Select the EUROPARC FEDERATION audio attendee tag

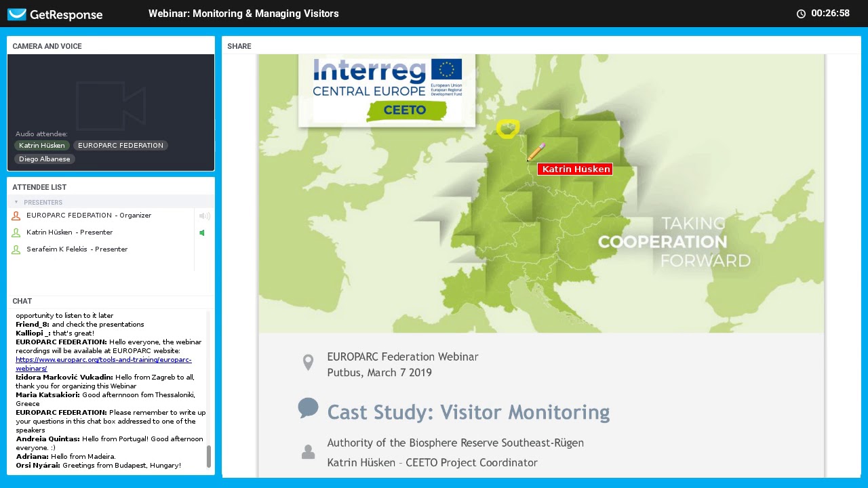(121, 146)
